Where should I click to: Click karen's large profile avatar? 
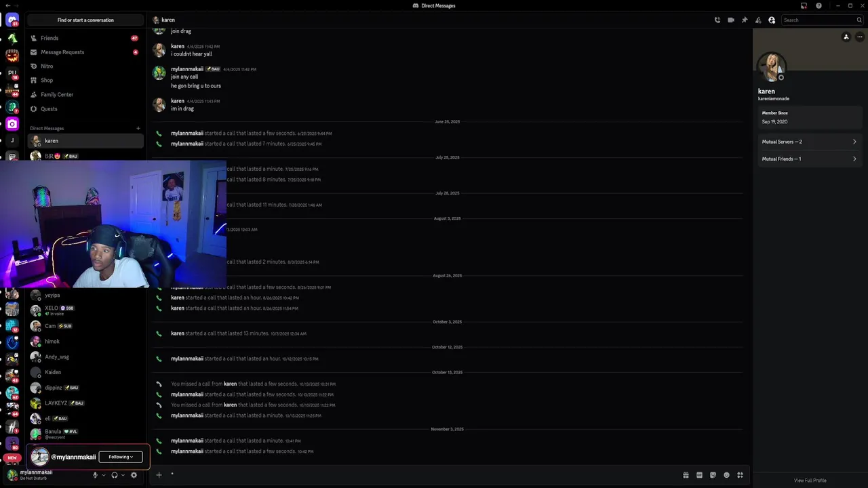click(x=771, y=67)
